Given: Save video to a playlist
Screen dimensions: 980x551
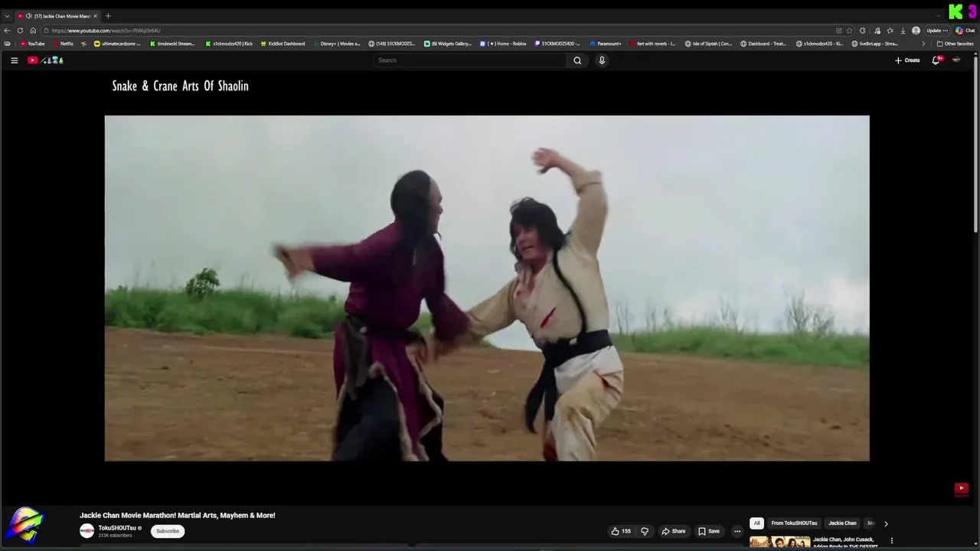Looking at the screenshot, I should pos(709,531).
